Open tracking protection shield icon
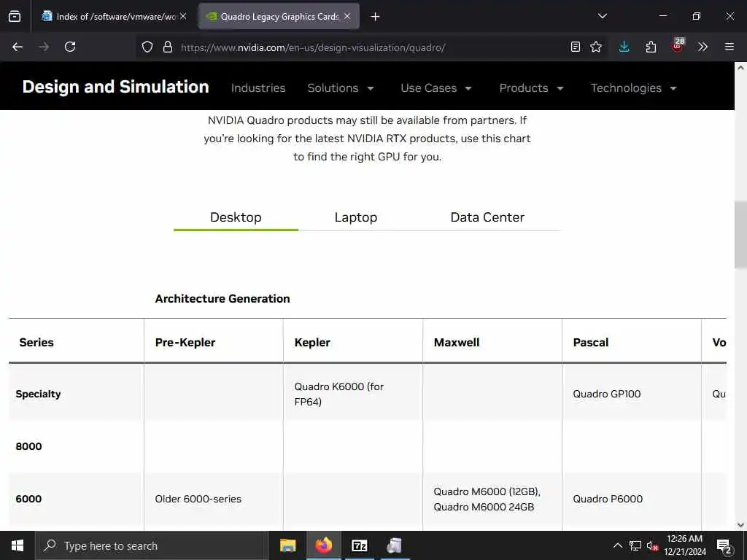747x560 pixels. [x=147, y=47]
